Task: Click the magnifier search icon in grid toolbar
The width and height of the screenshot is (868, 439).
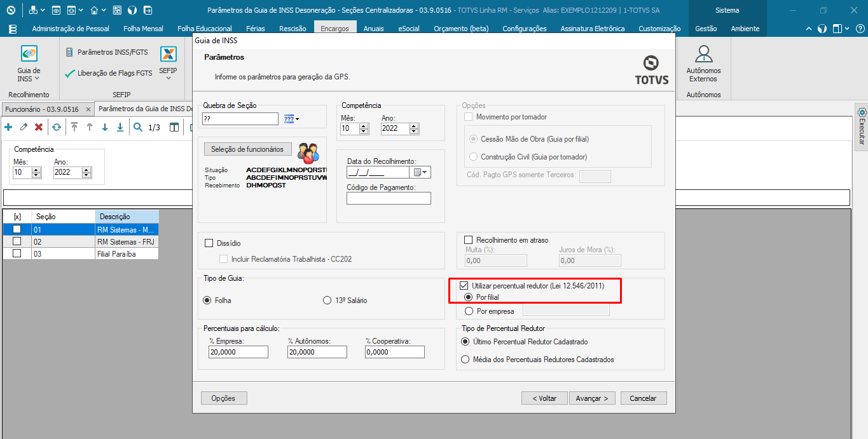Action: [x=138, y=127]
